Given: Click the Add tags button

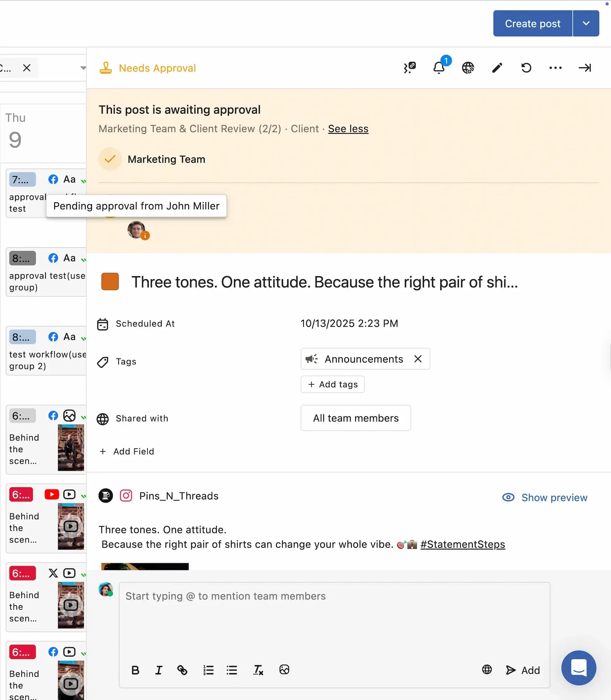Looking at the screenshot, I should (332, 384).
